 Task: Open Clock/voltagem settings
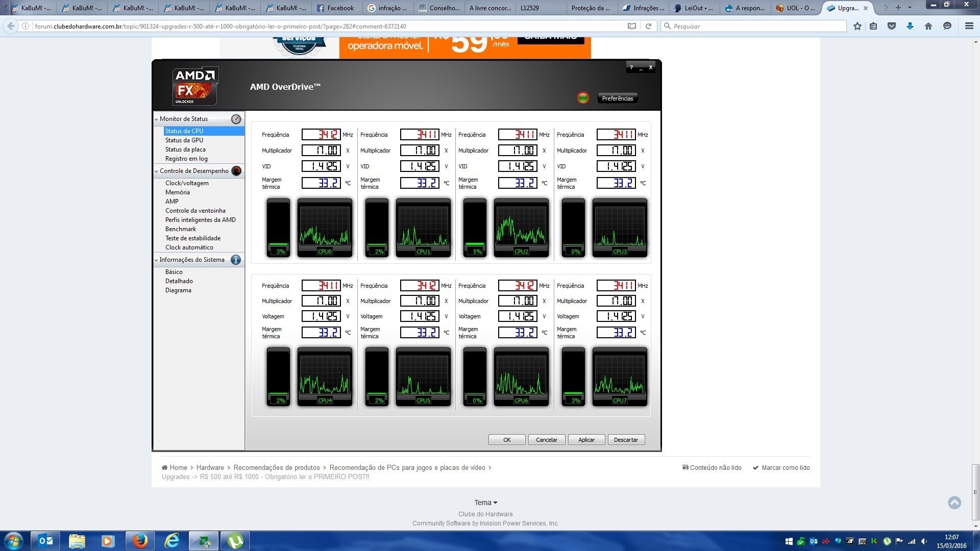click(187, 183)
